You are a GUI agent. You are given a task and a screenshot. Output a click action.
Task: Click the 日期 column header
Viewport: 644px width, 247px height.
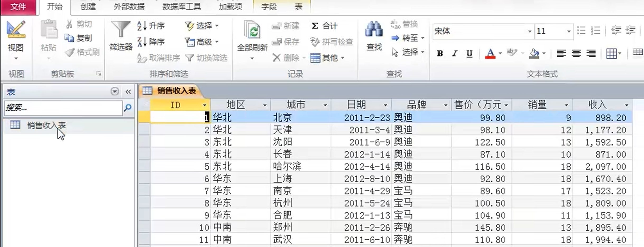[x=361, y=105]
